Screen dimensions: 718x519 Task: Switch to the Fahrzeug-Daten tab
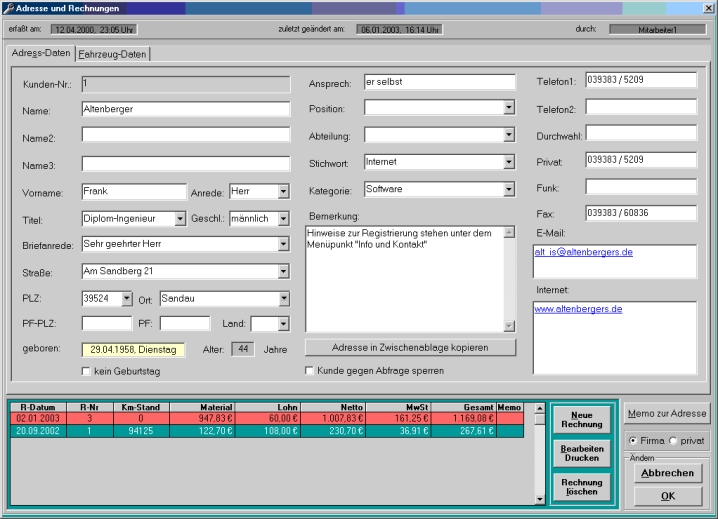(113, 53)
